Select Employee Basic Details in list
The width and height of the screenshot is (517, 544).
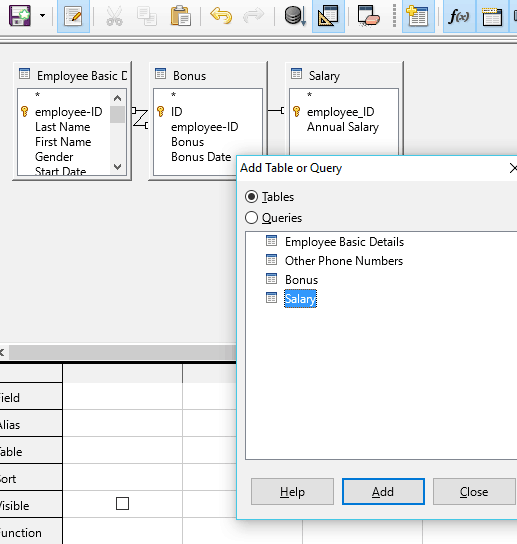point(344,241)
